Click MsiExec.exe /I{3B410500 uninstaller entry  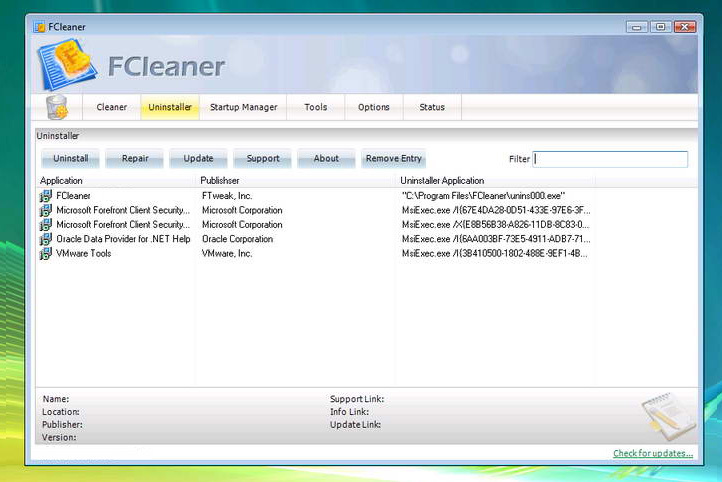coord(495,253)
